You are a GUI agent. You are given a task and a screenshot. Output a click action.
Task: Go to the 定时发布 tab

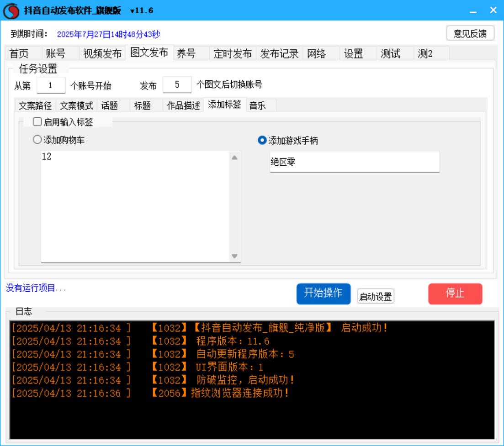(233, 53)
